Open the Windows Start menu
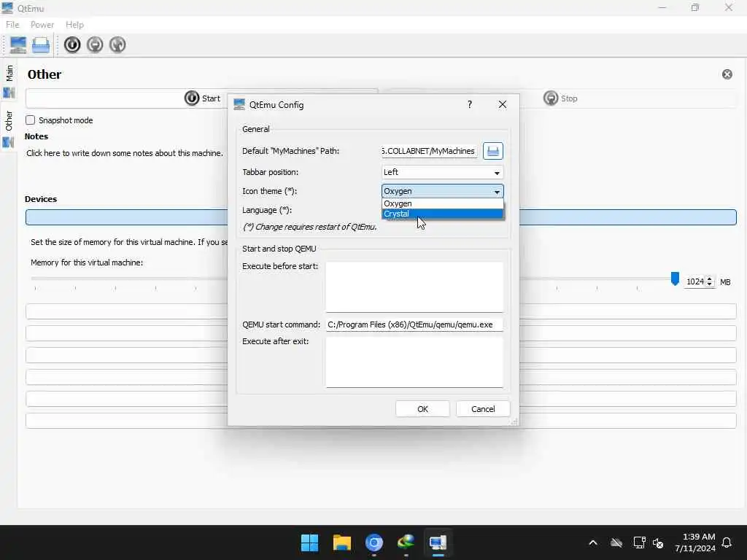 click(x=309, y=542)
